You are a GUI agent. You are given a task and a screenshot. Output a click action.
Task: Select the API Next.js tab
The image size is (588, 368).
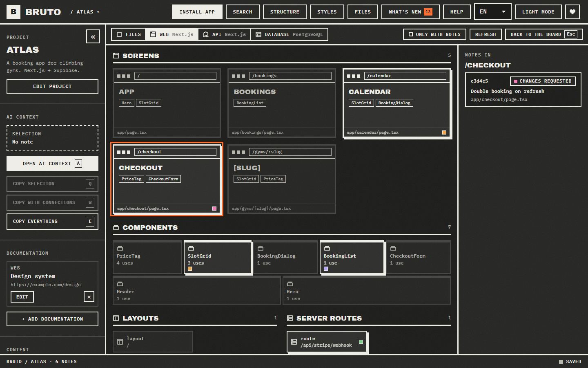coord(225,34)
